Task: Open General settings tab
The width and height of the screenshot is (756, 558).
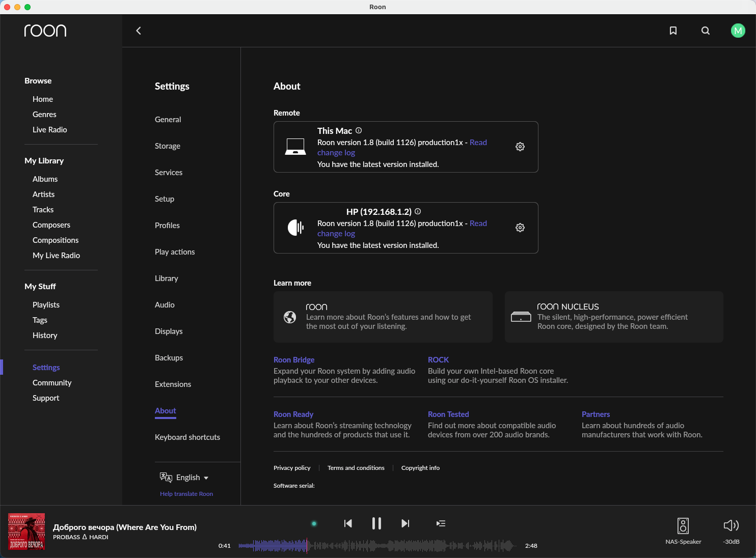Action: pyautogui.click(x=168, y=120)
